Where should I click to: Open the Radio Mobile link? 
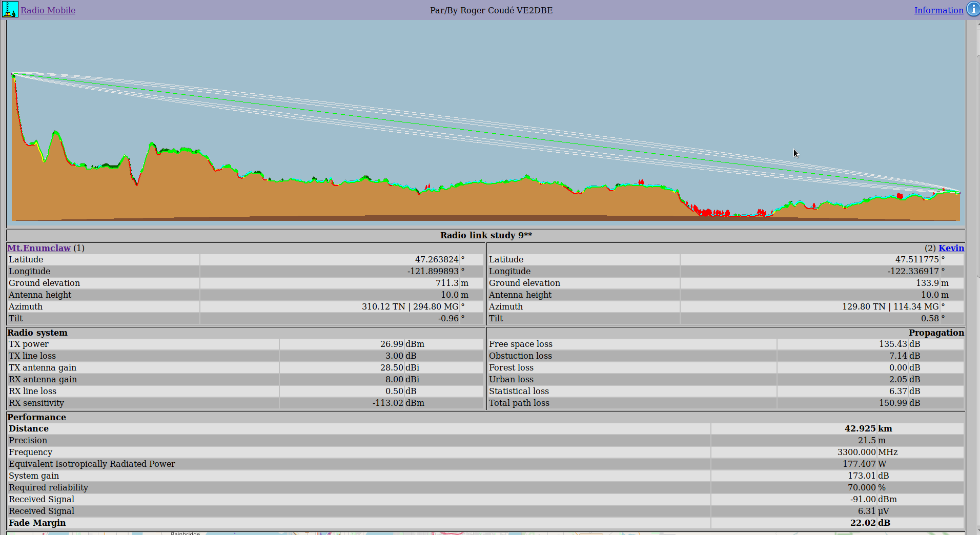click(48, 10)
